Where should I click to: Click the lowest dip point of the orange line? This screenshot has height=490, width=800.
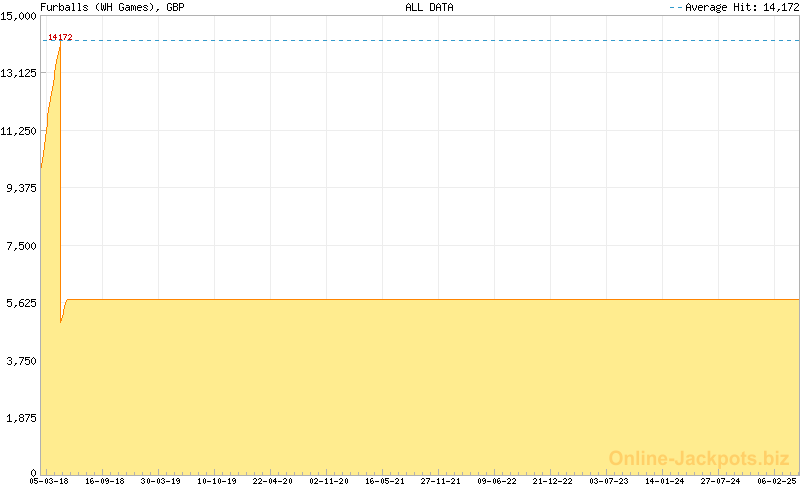61,323
